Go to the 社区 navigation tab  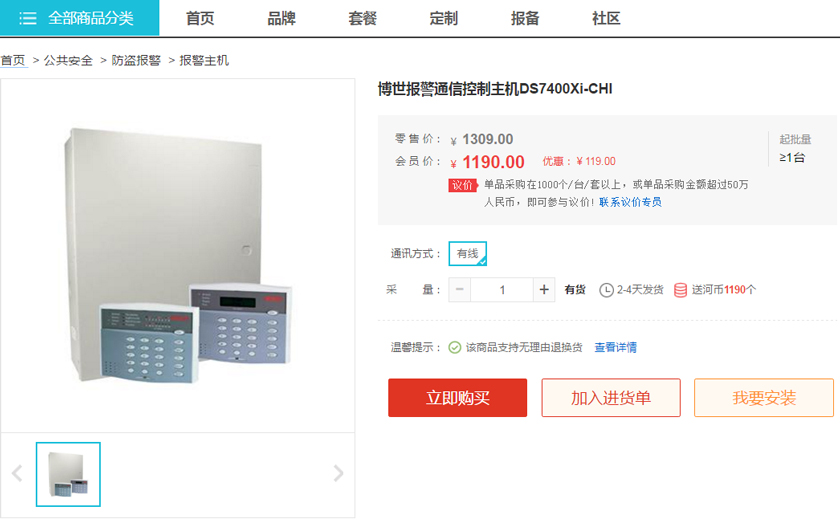(606, 19)
